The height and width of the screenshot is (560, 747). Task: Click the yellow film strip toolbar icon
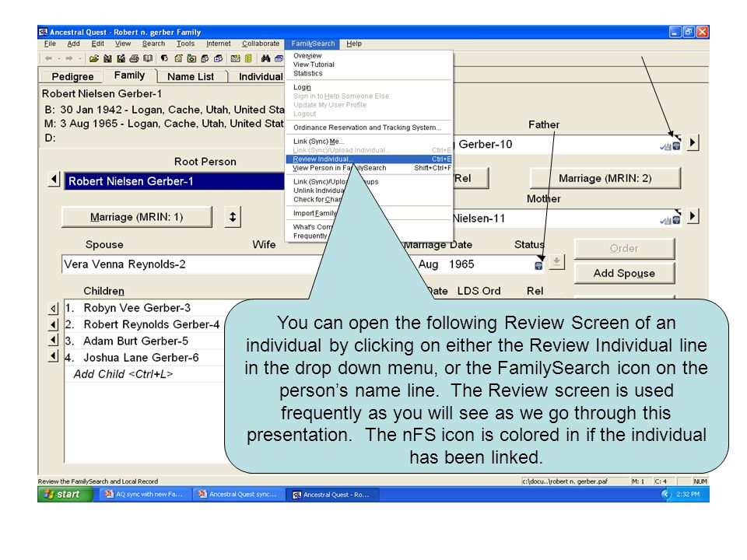(248, 58)
